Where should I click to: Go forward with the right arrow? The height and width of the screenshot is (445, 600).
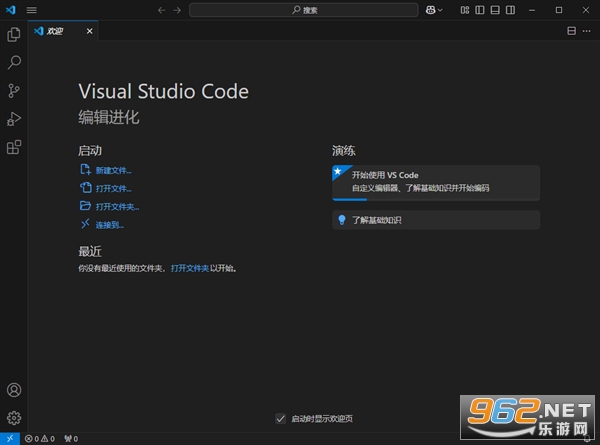click(x=177, y=10)
